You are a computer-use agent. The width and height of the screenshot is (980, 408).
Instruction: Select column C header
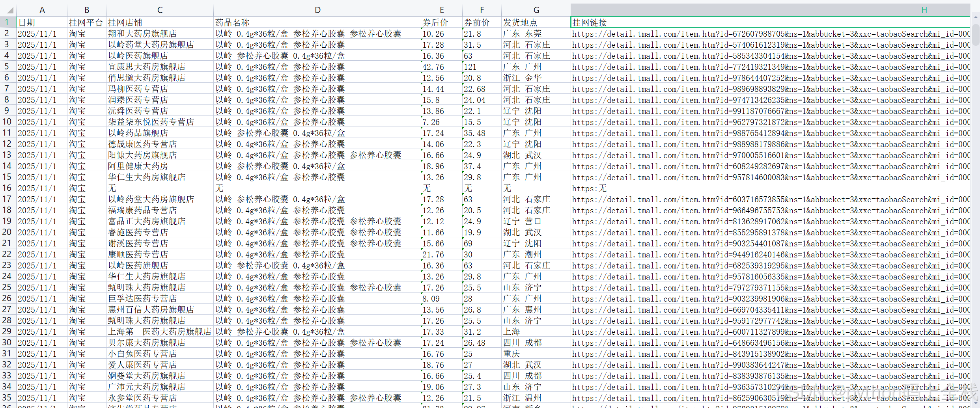point(160,10)
